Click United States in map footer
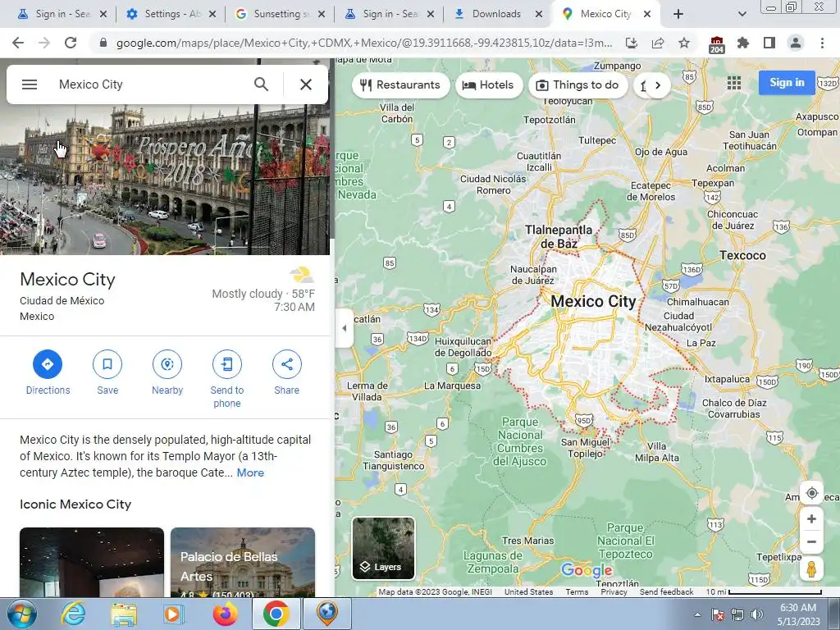The width and height of the screenshot is (840, 630). tap(529, 592)
